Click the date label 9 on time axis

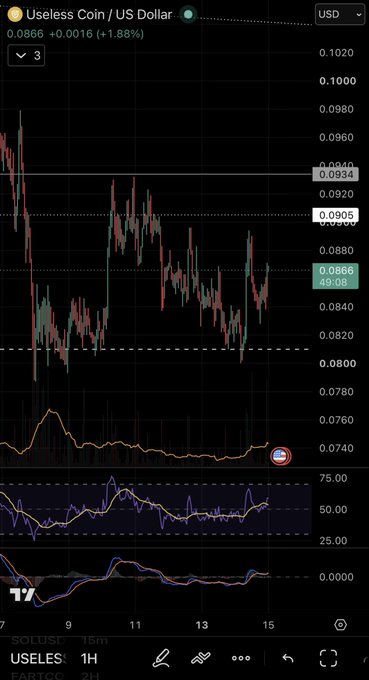(69, 625)
